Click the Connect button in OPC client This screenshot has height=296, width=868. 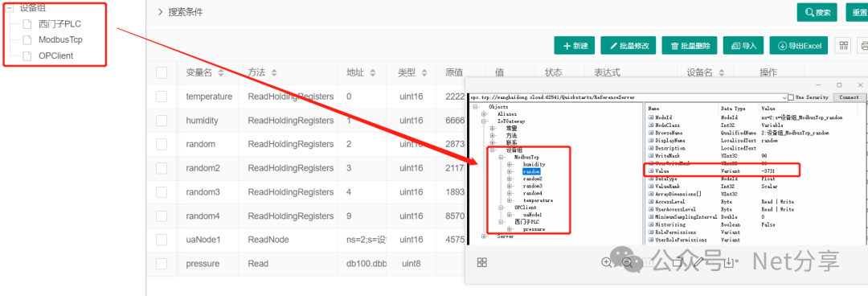(849, 97)
